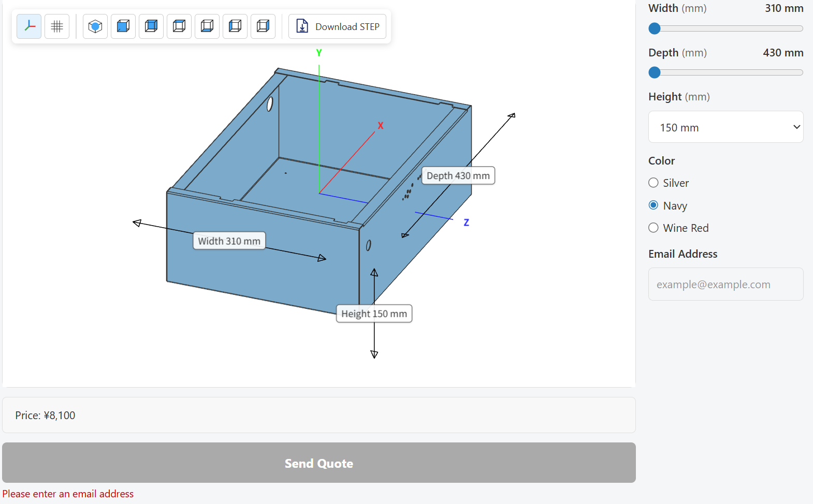This screenshot has height=504, width=813.
Task: Select the right face view icon
Action: click(263, 26)
